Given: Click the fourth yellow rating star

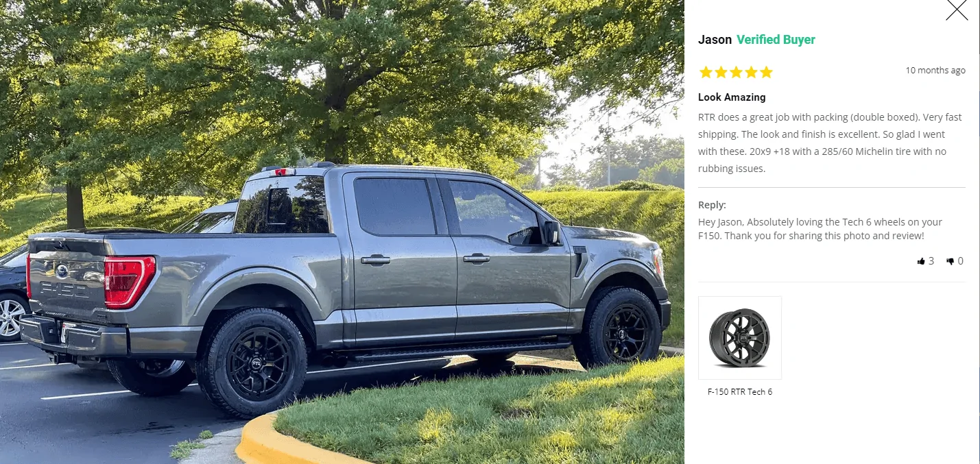Looking at the screenshot, I should [x=751, y=72].
